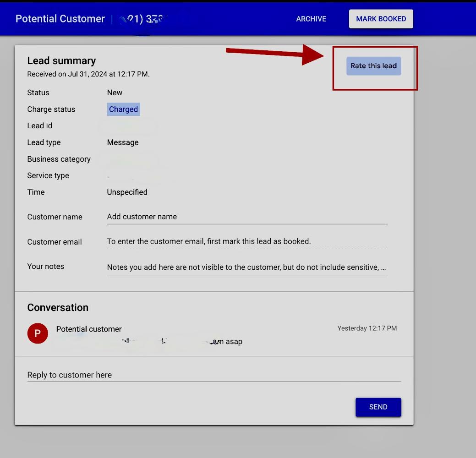476x458 pixels.
Task: Archive this lead using ARCHIVE
Action: (x=311, y=19)
